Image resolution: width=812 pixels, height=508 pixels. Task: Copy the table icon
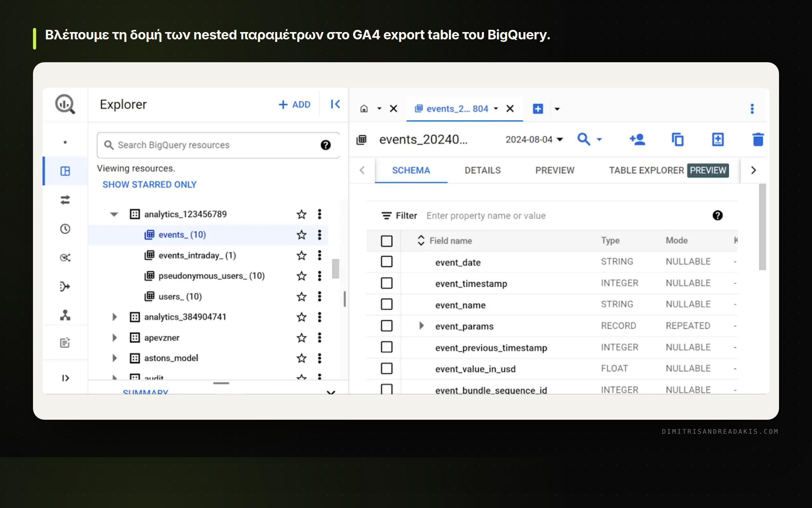point(678,139)
